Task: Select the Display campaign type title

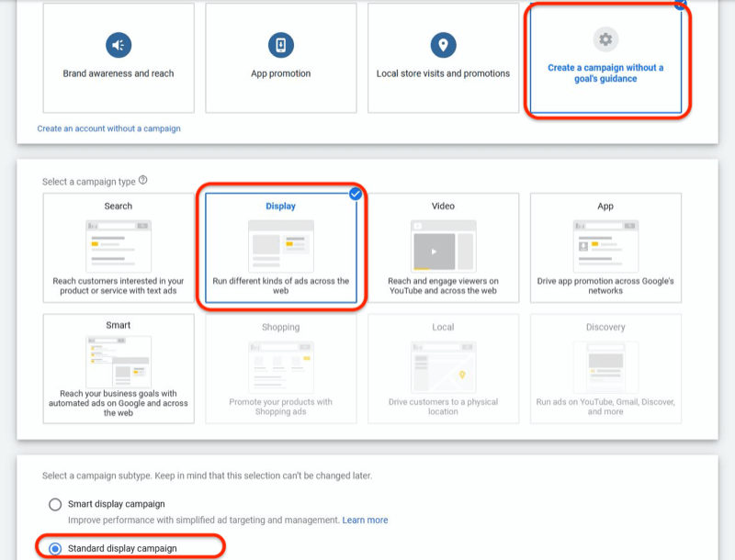Action: coord(281,206)
